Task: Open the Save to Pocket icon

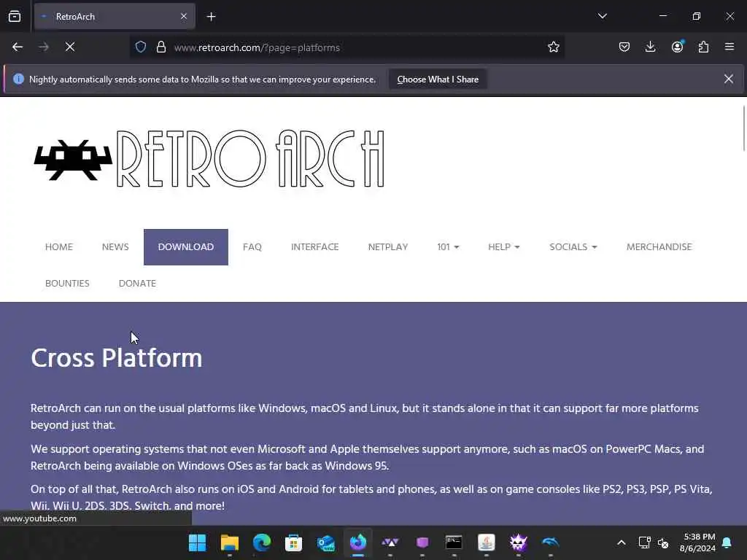Action: click(624, 47)
